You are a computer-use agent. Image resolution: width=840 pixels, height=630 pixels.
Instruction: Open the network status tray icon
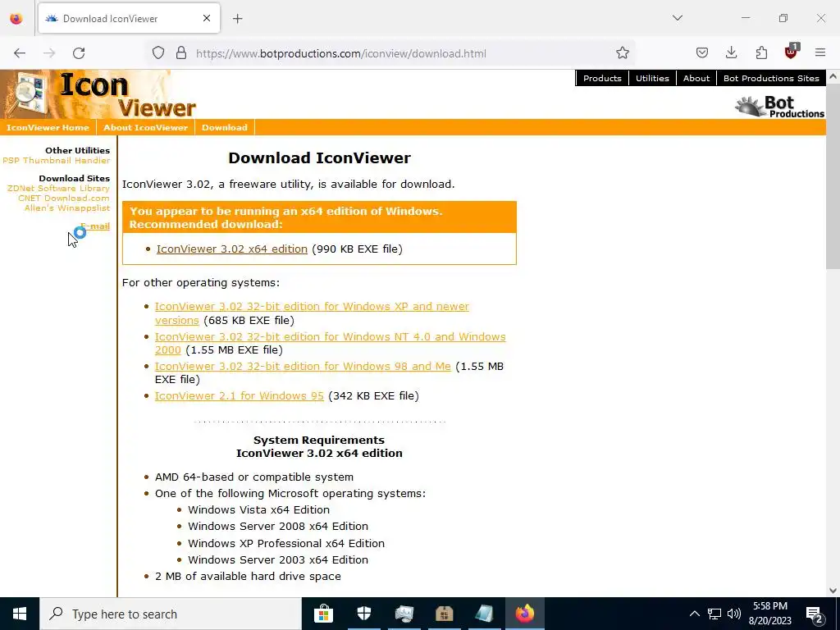pos(714,614)
